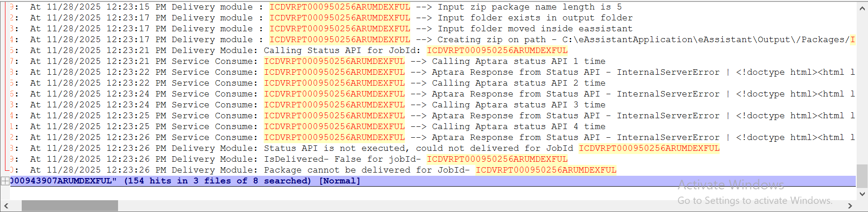Viewport: 868px width, 212px height.
Task: Click highlighted job ID in 'Package cannot be delivered' line
Action: tap(545, 170)
